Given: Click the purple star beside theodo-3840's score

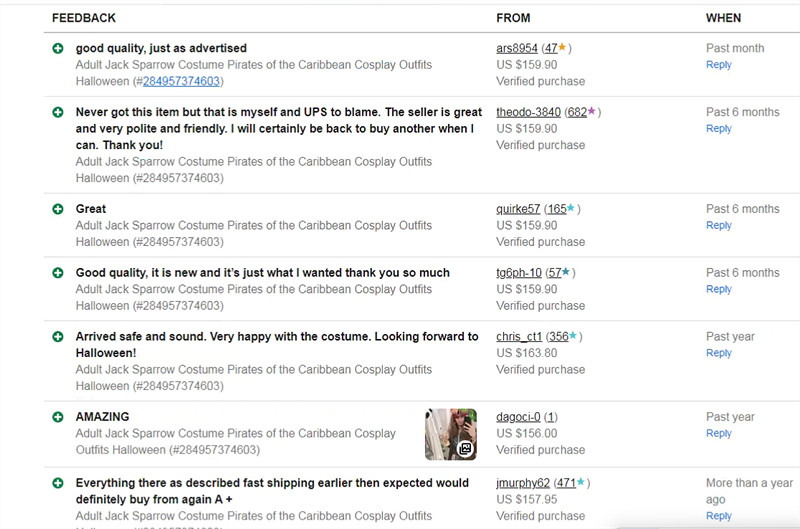Looking at the screenshot, I should click(592, 112).
